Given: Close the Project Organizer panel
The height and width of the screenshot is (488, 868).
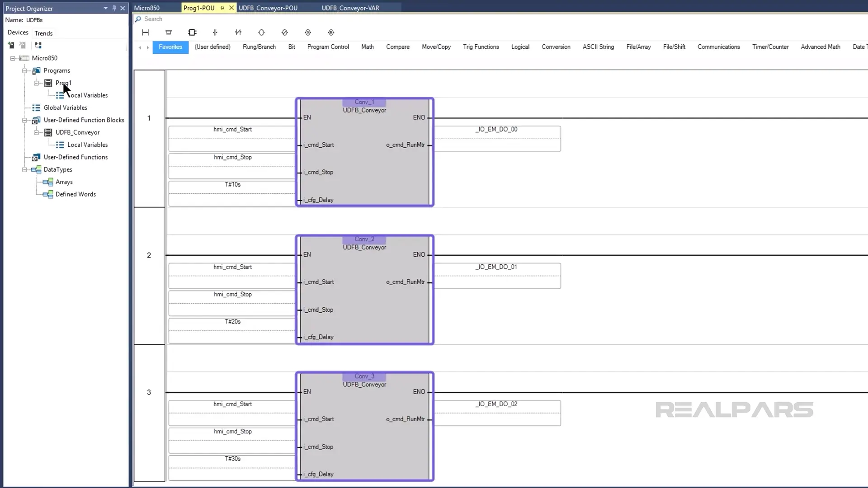Looking at the screenshot, I should pos(123,8).
